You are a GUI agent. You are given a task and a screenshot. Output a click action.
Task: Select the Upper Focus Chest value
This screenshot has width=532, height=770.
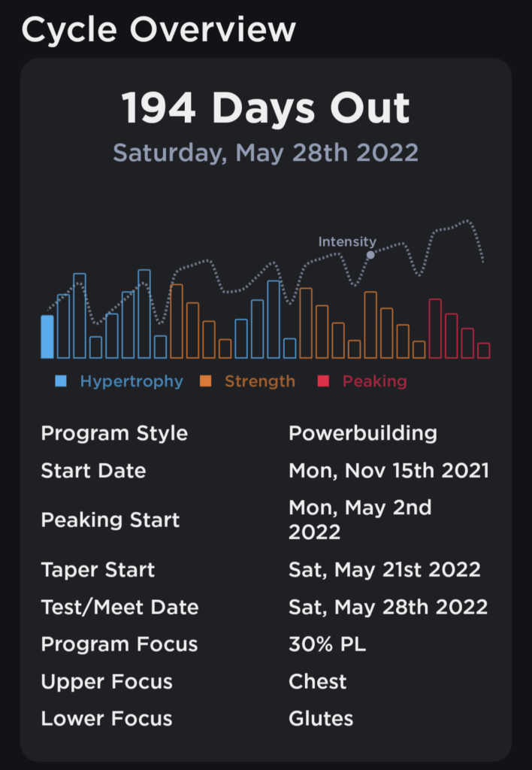point(318,681)
